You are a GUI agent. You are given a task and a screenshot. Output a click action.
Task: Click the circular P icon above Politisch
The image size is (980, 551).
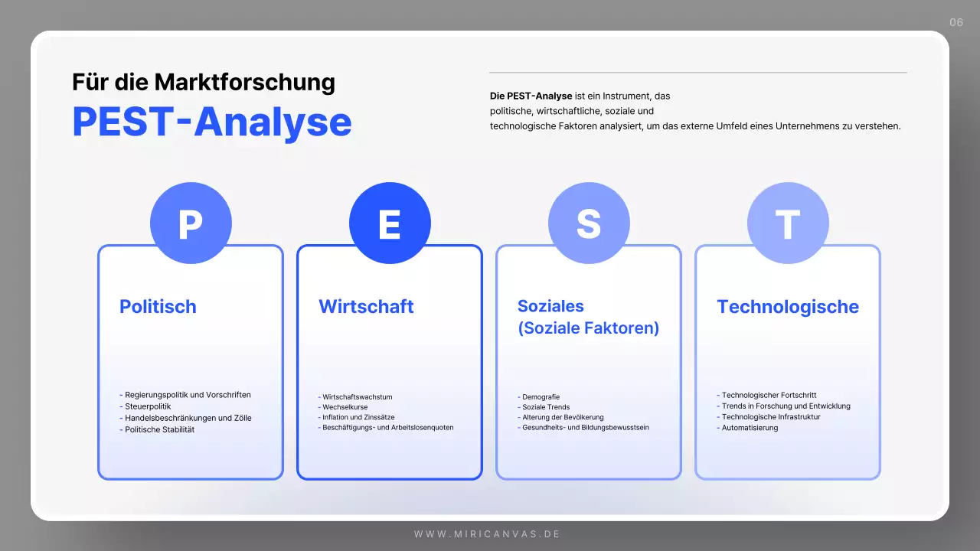click(191, 223)
